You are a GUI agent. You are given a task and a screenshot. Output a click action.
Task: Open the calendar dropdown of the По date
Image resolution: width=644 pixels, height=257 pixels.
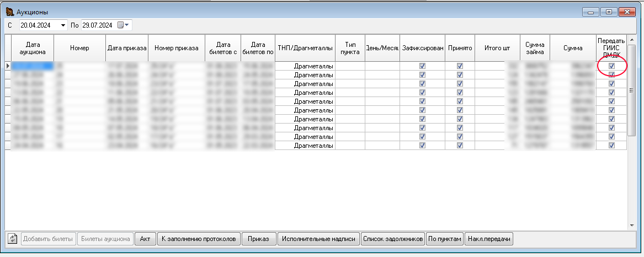pyautogui.click(x=123, y=25)
